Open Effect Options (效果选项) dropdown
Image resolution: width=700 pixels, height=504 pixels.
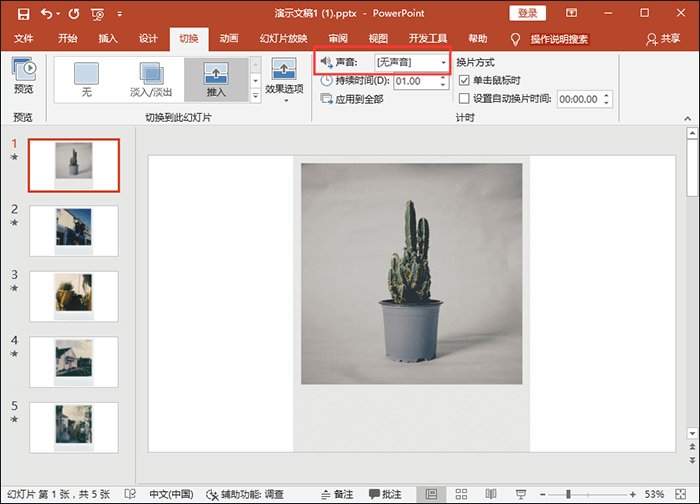(x=285, y=80)
